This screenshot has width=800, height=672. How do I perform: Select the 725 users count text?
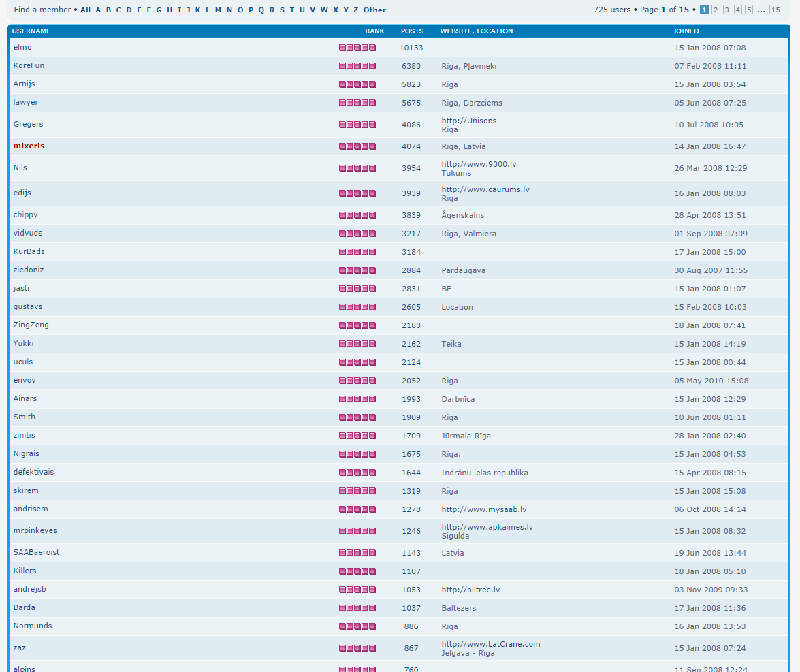[x=611, y=10]
